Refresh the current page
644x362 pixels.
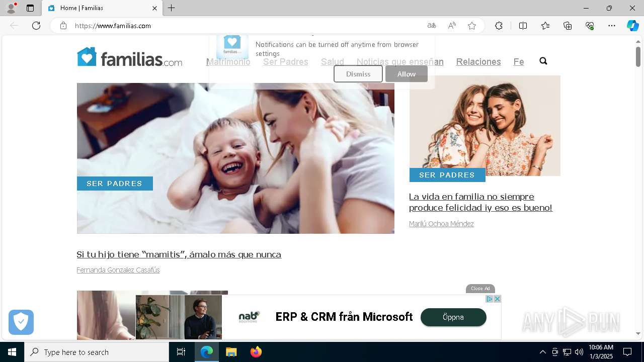pos(36,26)
